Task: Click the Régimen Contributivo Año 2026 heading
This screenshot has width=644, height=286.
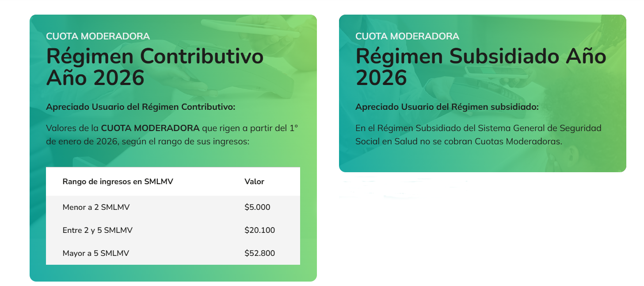Action: [155, 67]
